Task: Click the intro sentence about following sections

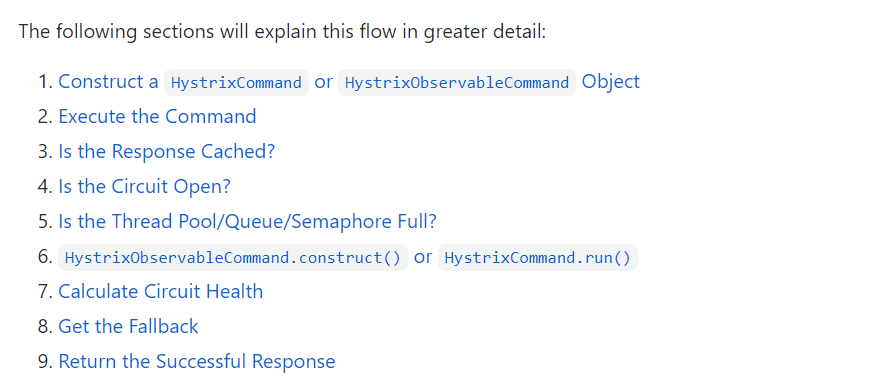Action: pos(282,31)
